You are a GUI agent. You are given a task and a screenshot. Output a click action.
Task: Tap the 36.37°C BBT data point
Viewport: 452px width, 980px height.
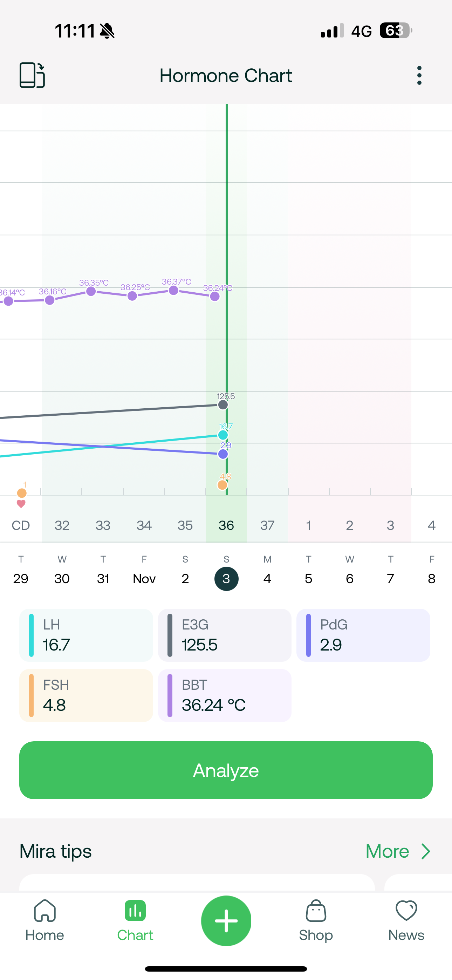(x=173, y=290)
